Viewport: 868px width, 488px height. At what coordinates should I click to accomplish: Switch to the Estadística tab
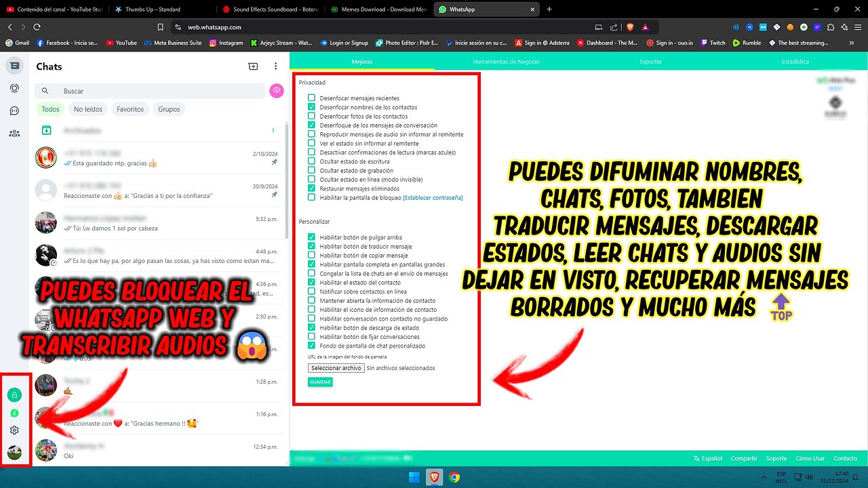click(795, 61)
